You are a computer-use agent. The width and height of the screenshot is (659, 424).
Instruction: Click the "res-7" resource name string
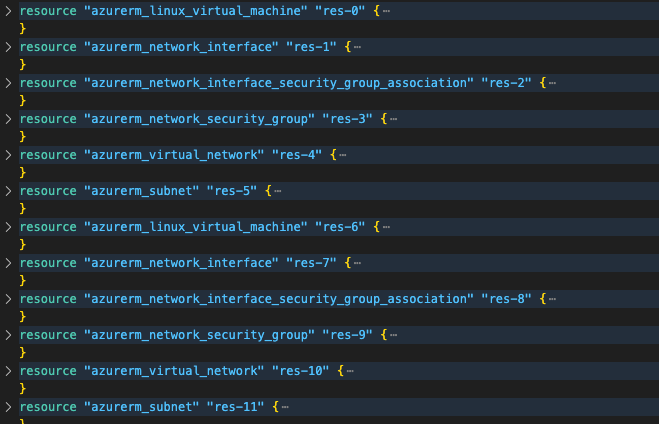[311, 263]
